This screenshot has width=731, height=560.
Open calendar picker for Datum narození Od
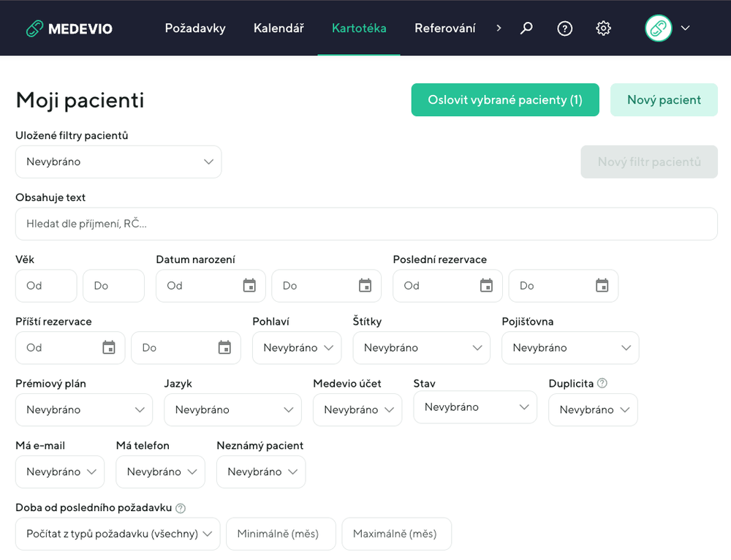(x=249, y=286)
